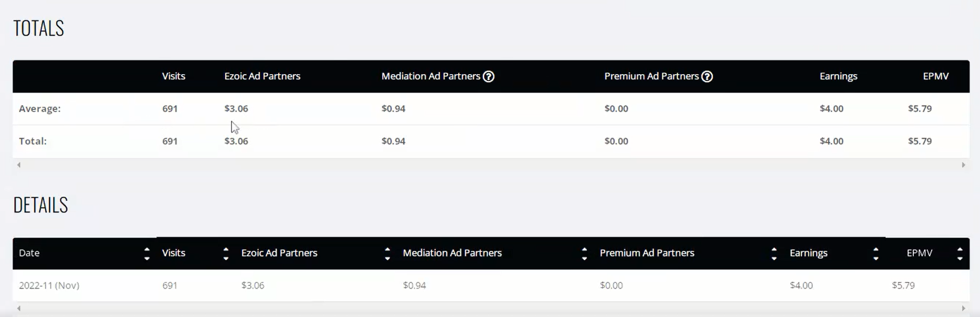The height and width of the screenshot is (317, 980).
Task: Click the Date column header in Details
Action: [x=29, y=253]
